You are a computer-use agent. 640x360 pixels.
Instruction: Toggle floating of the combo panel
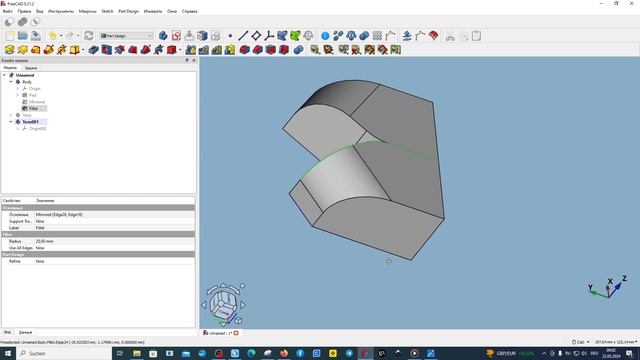pos(187,60)
